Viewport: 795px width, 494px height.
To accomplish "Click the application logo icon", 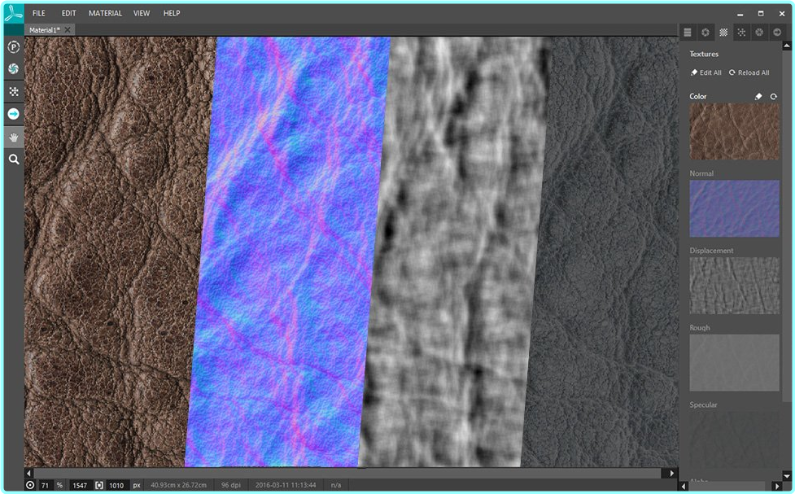I will (13, 13).
